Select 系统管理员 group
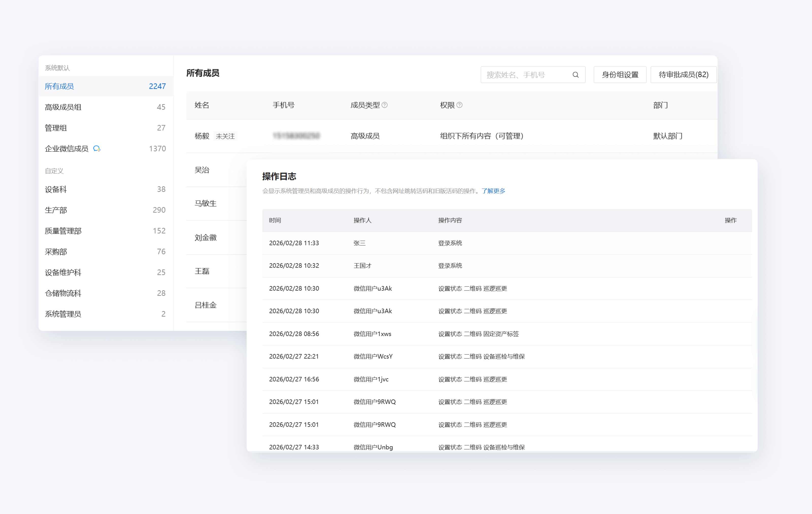 coord(63,314)
